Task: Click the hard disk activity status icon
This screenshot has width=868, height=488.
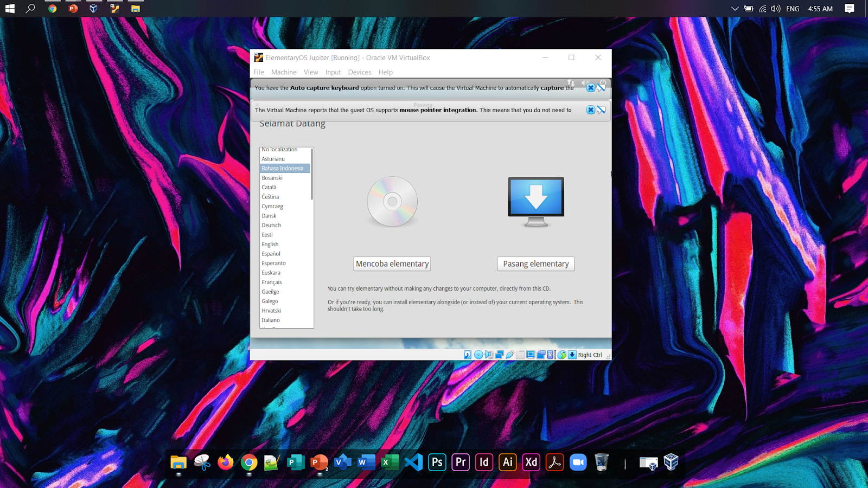Action: [468, 355]
